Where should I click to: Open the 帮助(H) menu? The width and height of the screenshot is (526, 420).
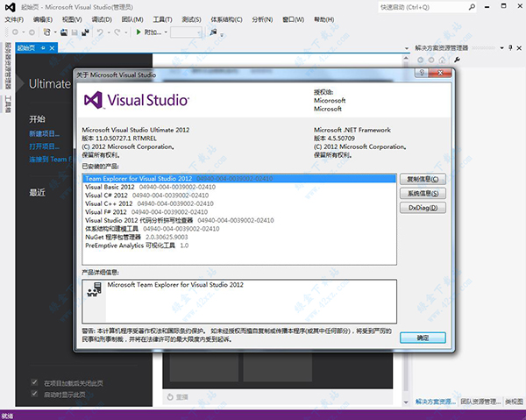click(323, 19)
